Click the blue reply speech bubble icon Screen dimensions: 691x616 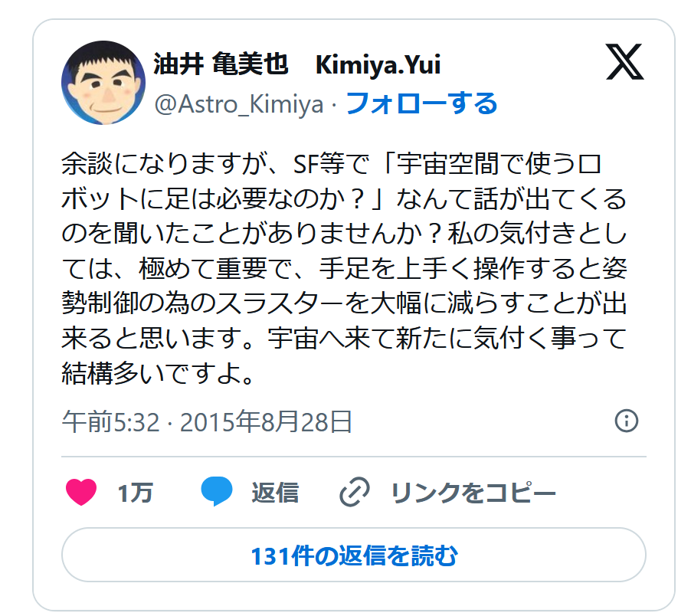216,491
